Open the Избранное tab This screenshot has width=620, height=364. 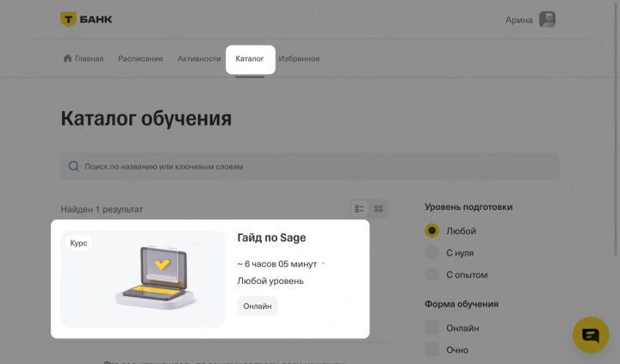coord(299,59)
